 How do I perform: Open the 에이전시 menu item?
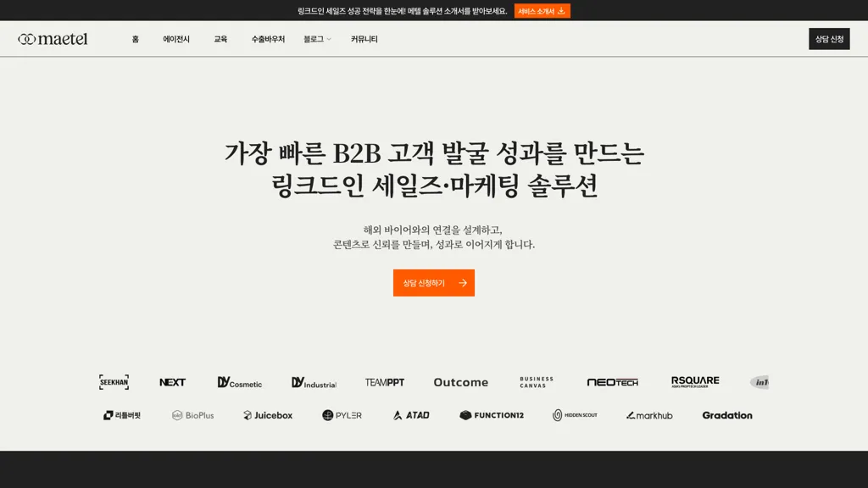176,39
